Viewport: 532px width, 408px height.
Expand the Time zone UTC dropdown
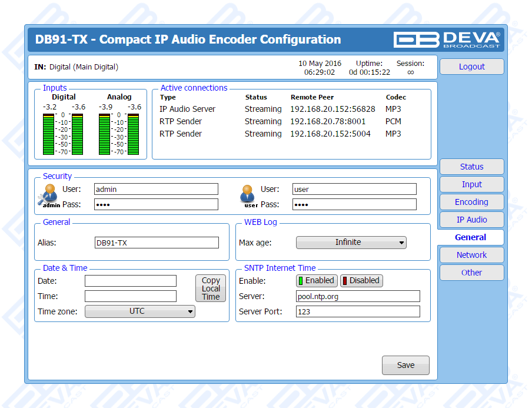pos(140,311)
